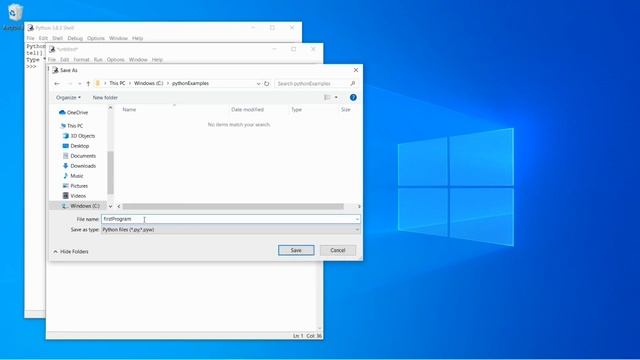The height and width of the screenshot is (360, 640).
Task: Open the Organize dropdown menu
Action: (x=68, y=98)
